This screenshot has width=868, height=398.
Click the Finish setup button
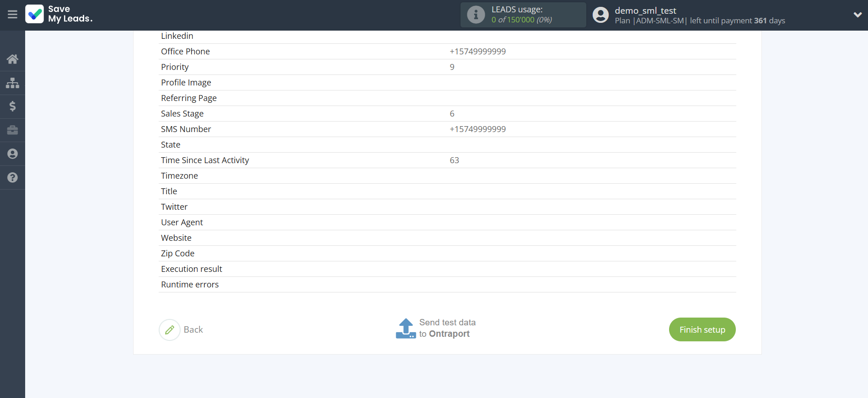[x=702, y=329]
